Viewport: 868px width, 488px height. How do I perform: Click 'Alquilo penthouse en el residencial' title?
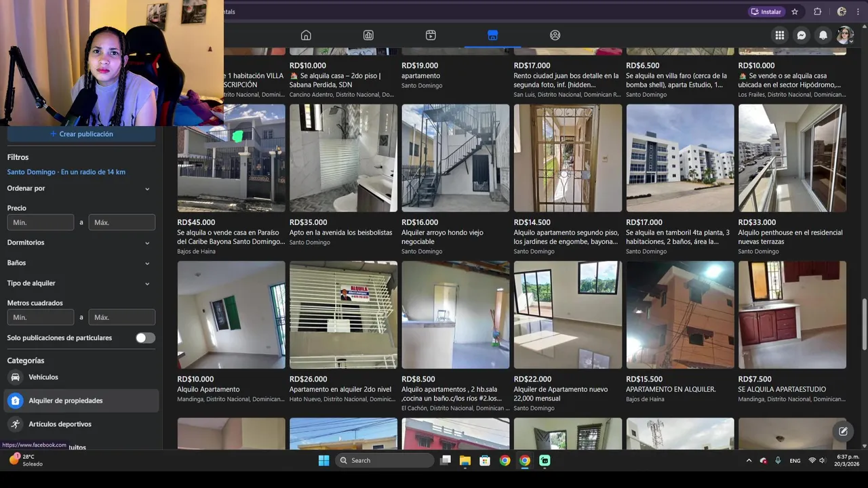[790, 237]
